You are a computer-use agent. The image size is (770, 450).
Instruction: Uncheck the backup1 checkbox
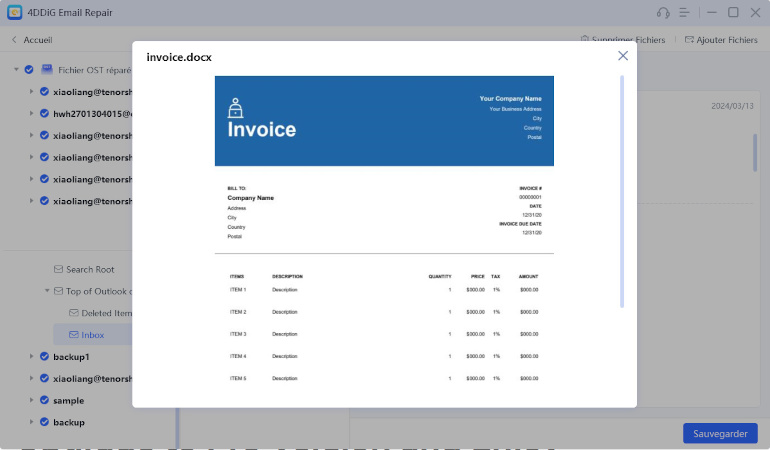(44, 357)
